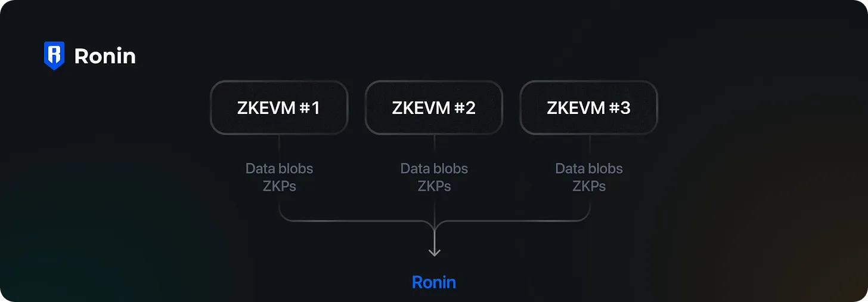Viewport: 868px width, 302px height.
Task: Click the ZKPs label under ZKEVM #1
Action: 279,186
